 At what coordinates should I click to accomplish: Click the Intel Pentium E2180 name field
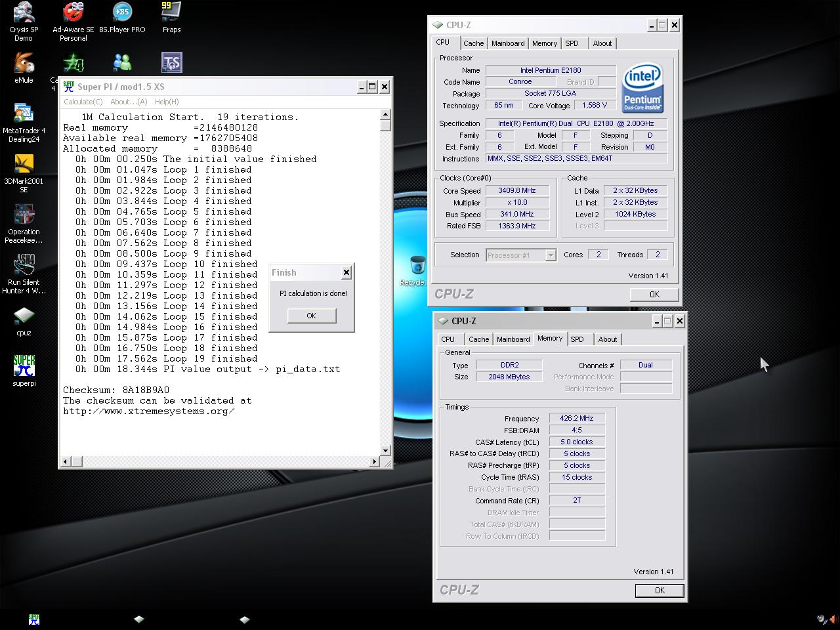(550, 70)
